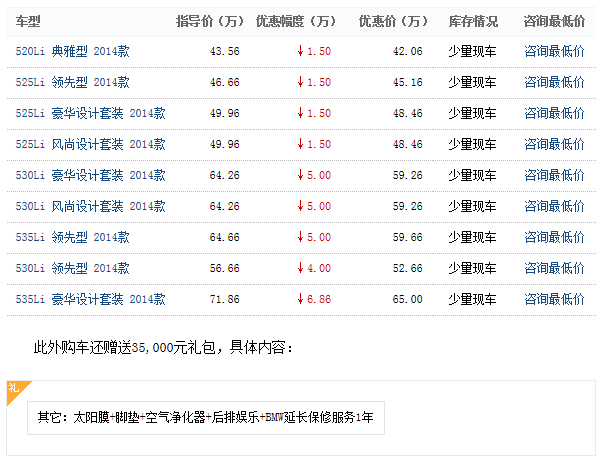Click 咨询最低价 for 520Li 典雅型

click(554, 51)
